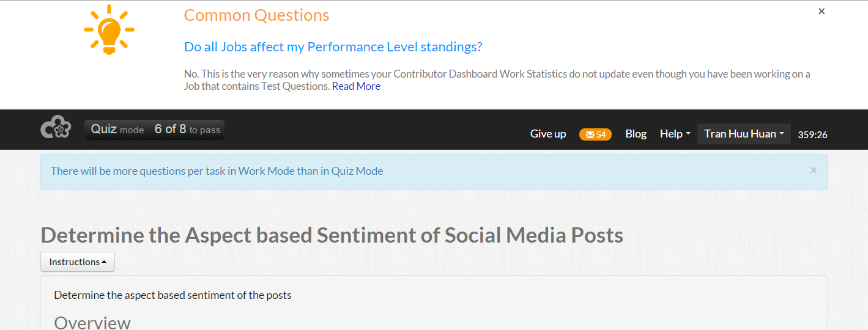Image resolution: width=868 pixels, height=330 pixels.
Task: Follow the Read More link
Action: [x=356, y=86]
